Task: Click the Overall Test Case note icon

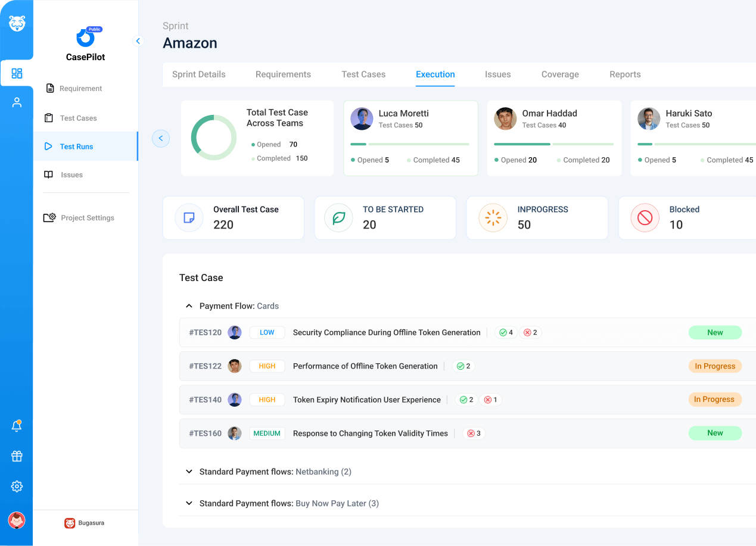Action: (x=189, y=218)
